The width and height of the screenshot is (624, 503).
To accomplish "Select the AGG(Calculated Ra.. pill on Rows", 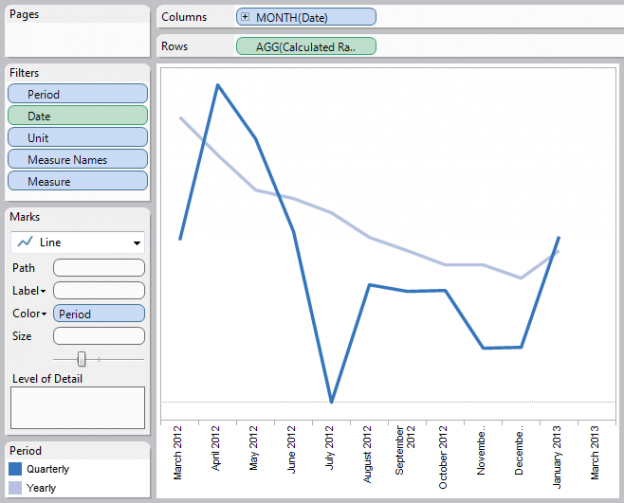I will (x=306, y=46).
